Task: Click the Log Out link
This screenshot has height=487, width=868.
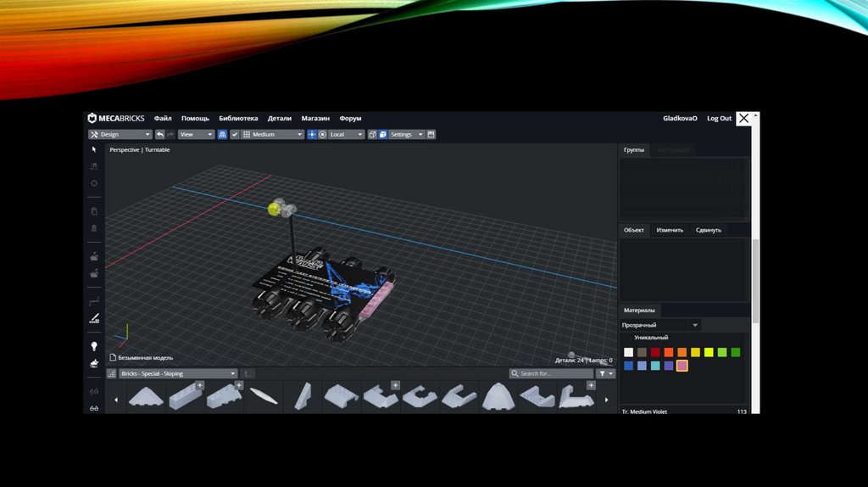Action: tap(719, 119)
